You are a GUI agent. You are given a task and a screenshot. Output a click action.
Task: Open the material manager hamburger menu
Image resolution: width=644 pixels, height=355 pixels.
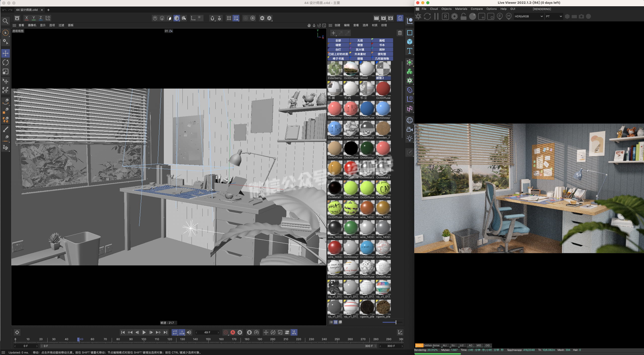(330, 25)
